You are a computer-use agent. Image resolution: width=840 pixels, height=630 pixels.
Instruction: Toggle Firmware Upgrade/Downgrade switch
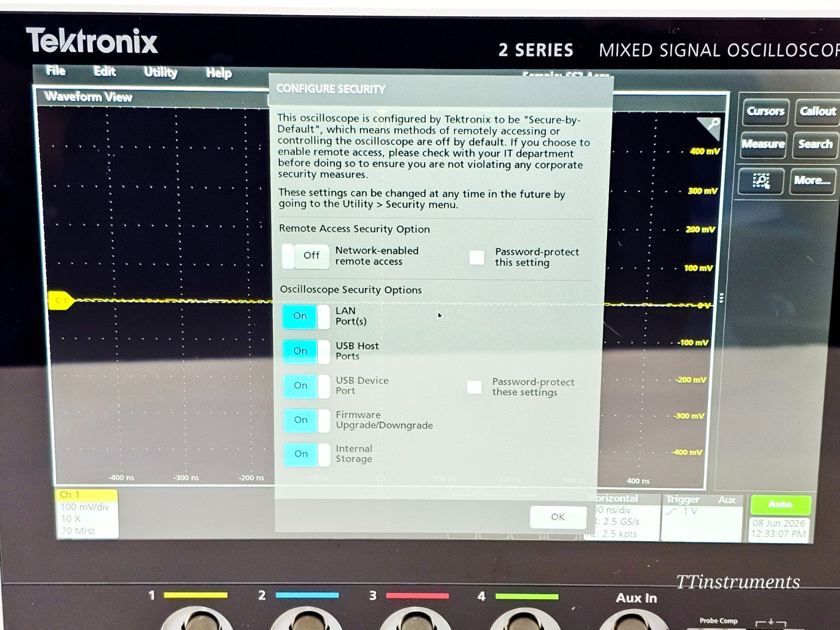[307, 420]
